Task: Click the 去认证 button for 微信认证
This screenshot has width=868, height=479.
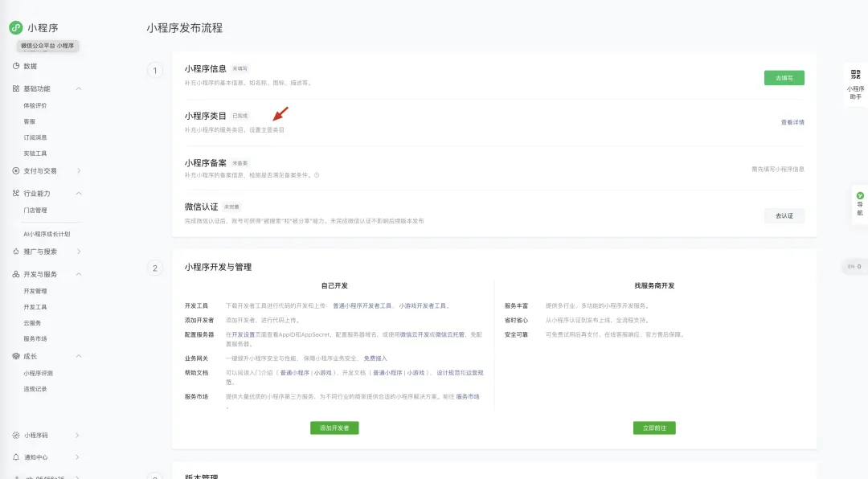Action: 784,215
